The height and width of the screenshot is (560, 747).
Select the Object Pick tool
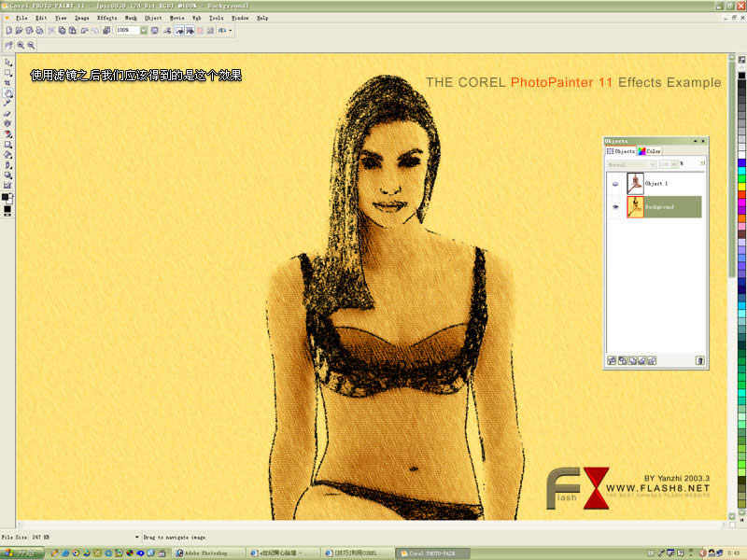7,63
